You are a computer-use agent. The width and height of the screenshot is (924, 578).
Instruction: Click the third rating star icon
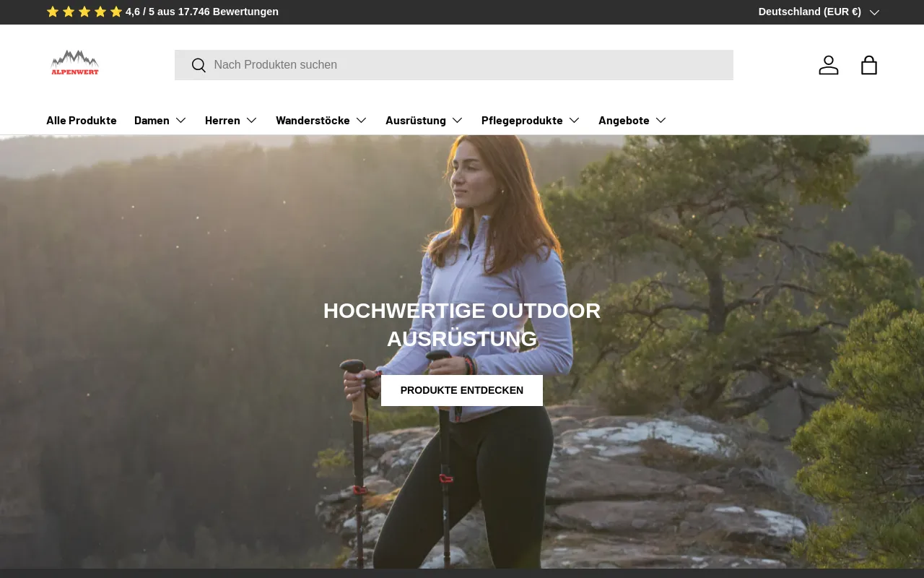click(x=84, y=12)
